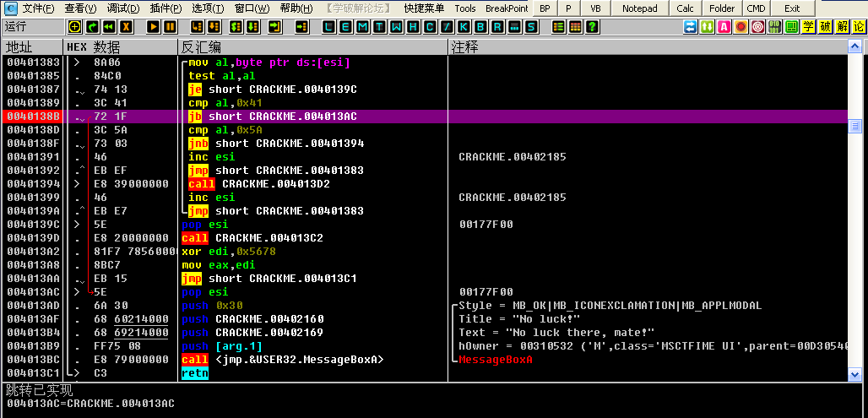Click the green question mark help icon
Screen dimensions: 868x418
(x=593, y=26)
